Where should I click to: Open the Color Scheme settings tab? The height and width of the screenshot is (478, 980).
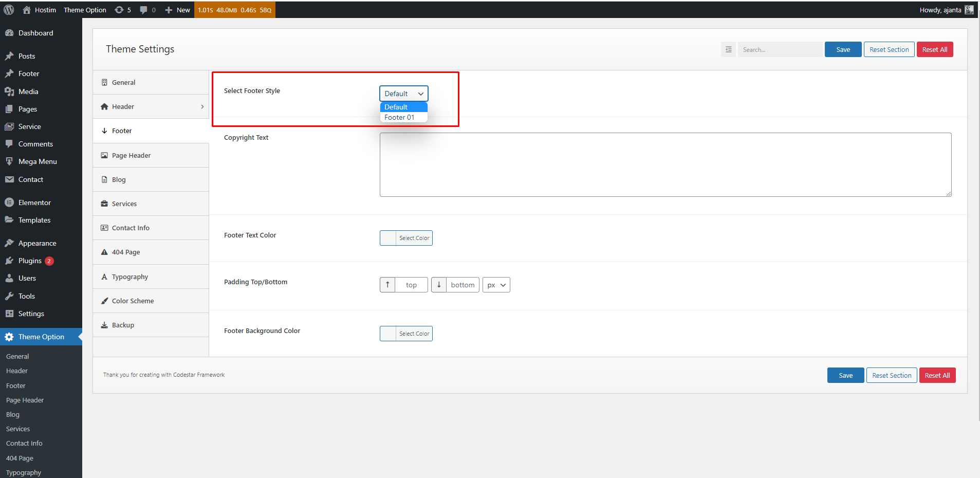[133, 301]
